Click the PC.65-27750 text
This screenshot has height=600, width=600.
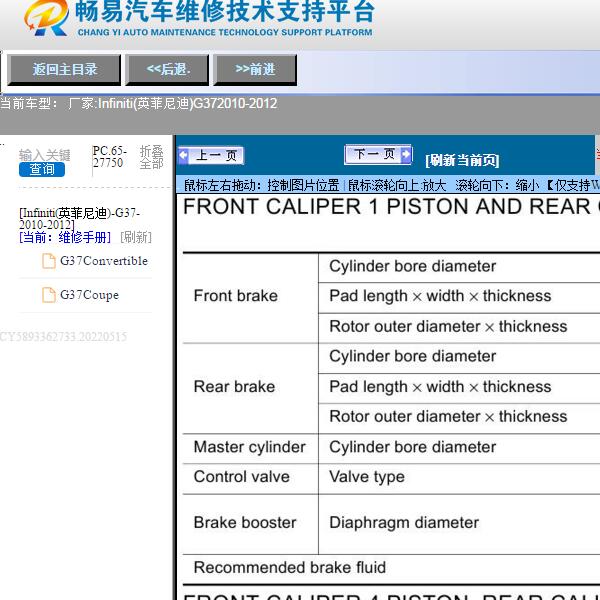pyautogui.click(x=109, y=157)
